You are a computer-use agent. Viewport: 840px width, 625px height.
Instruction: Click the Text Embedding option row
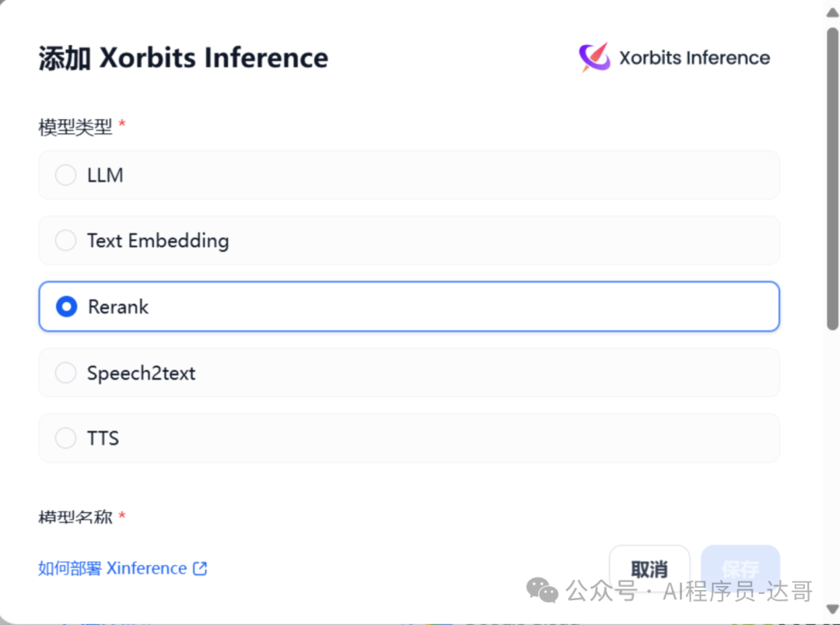(x=409, y=241)
